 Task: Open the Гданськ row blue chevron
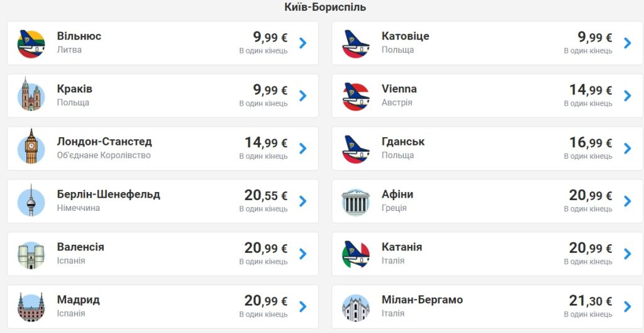click(627, 149)
